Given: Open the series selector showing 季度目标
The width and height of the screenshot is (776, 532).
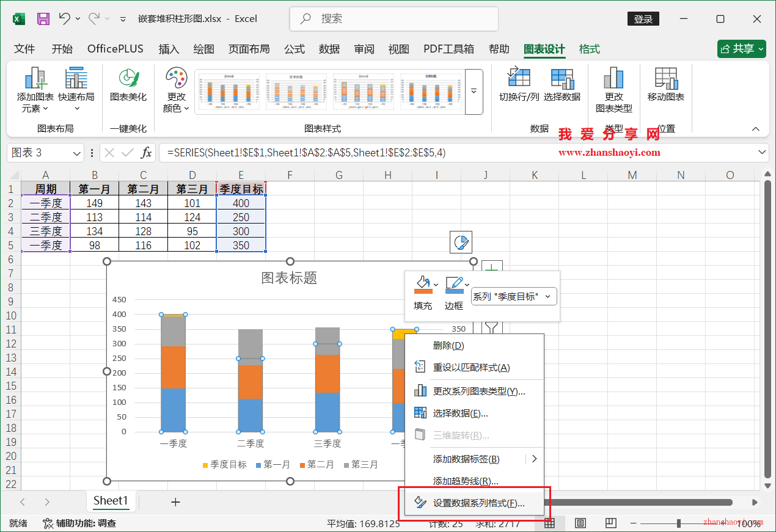Looking at the screenshot, I should pyautogui.click(x=513, y=296).
